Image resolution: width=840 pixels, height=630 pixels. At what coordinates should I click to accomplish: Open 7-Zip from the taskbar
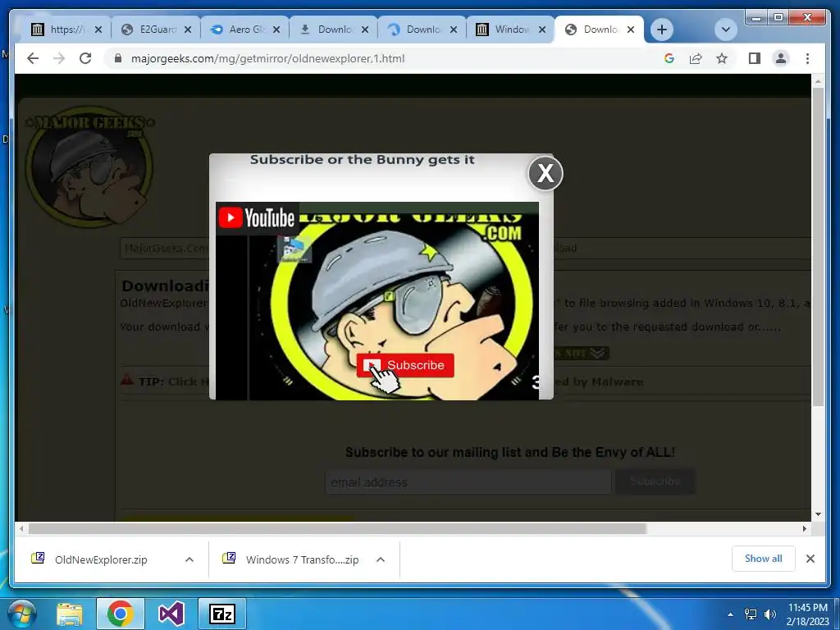tap(221, 614)
